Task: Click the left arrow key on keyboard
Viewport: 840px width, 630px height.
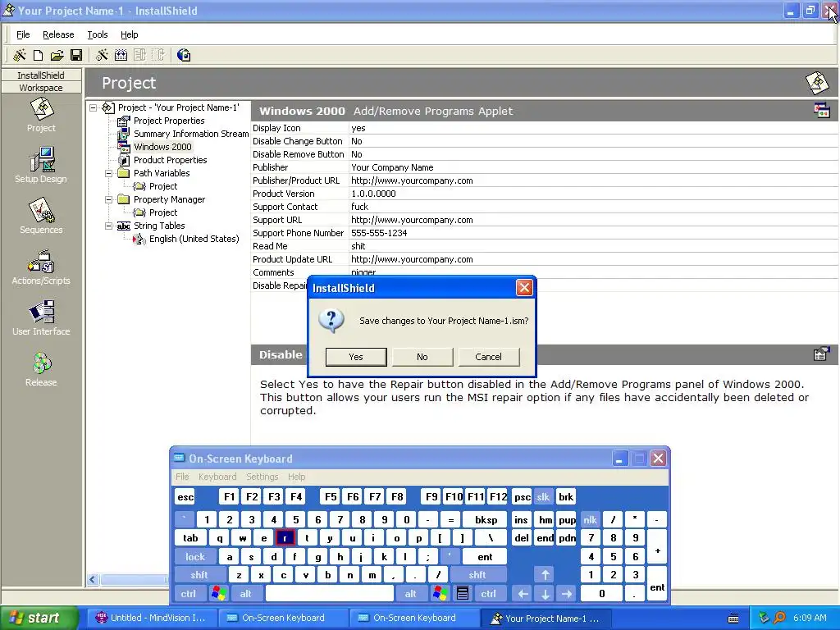Action: 523,594
